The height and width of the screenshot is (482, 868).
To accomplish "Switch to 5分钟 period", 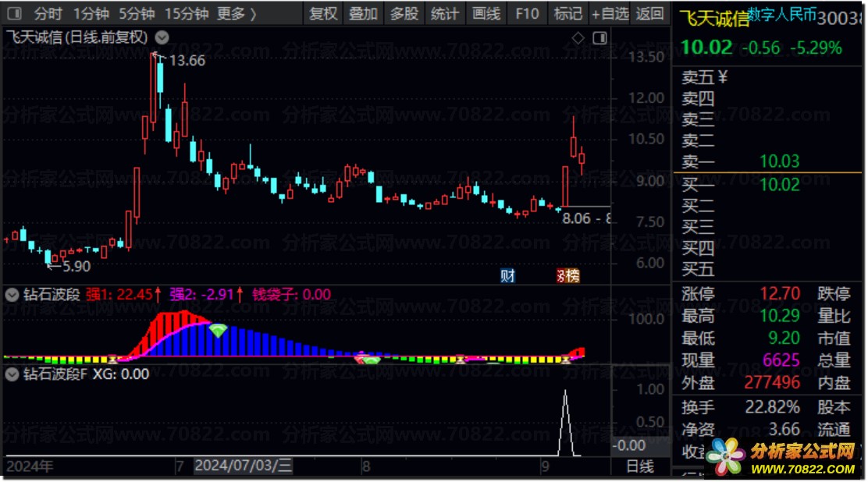I will [x=137, y=13].
